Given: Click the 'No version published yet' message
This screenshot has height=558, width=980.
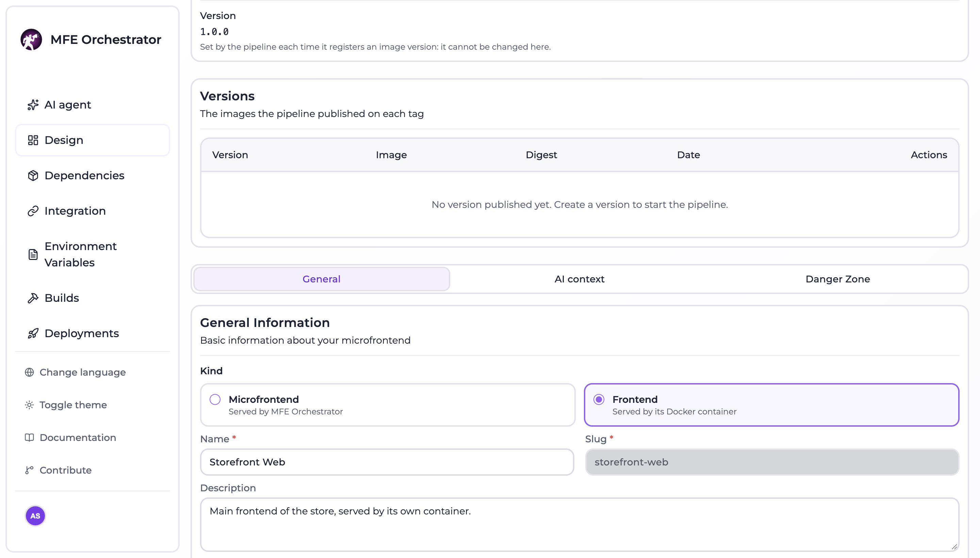Looking at the screenshot, I should pyautogui.click(x=579, y=204).
